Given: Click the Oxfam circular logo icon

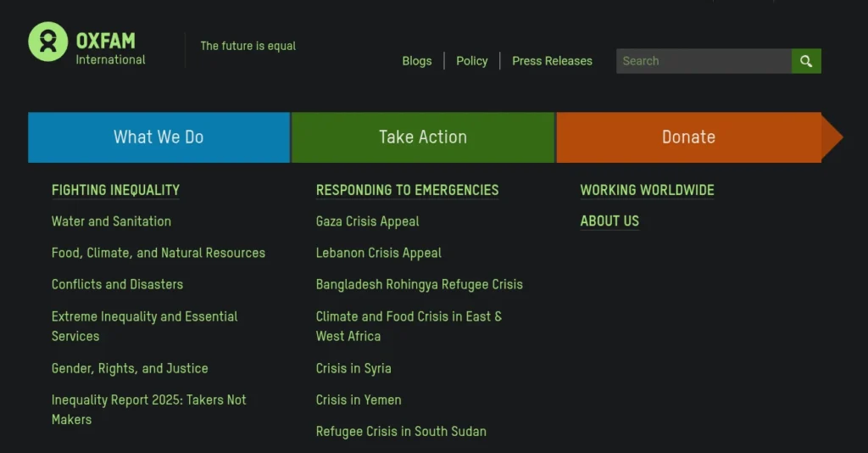Looking at the screenshot, I should (47, 42).
